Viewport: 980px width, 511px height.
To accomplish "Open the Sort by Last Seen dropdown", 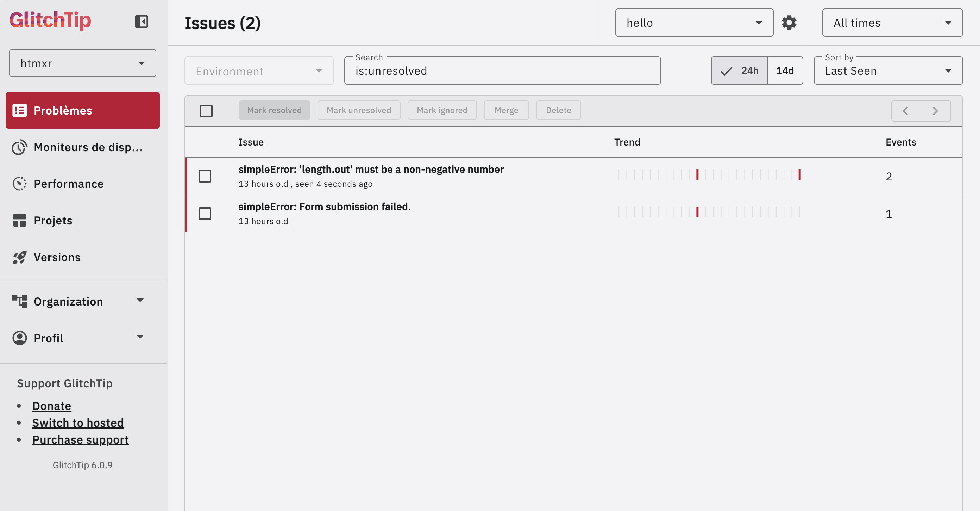I will tap(888, 71).
